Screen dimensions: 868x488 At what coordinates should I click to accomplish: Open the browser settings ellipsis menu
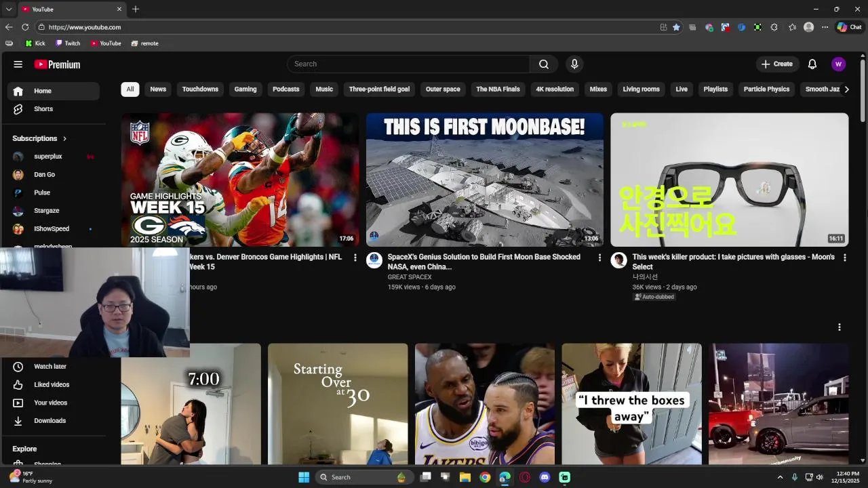point(825,27)
